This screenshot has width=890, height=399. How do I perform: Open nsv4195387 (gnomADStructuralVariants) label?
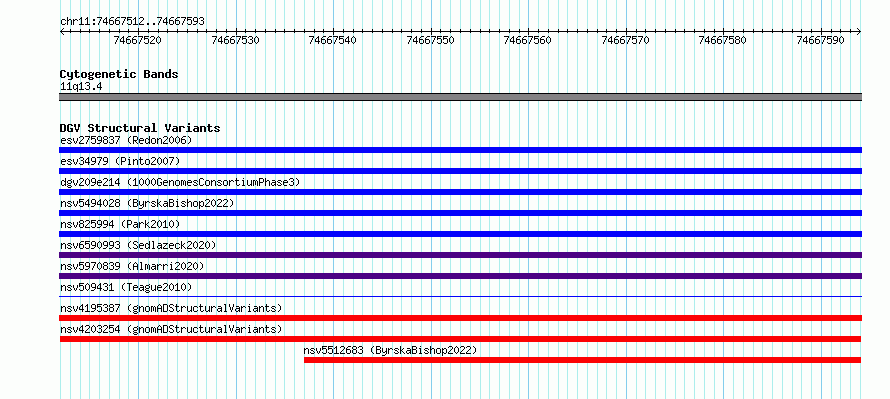(x=171, y=308)
